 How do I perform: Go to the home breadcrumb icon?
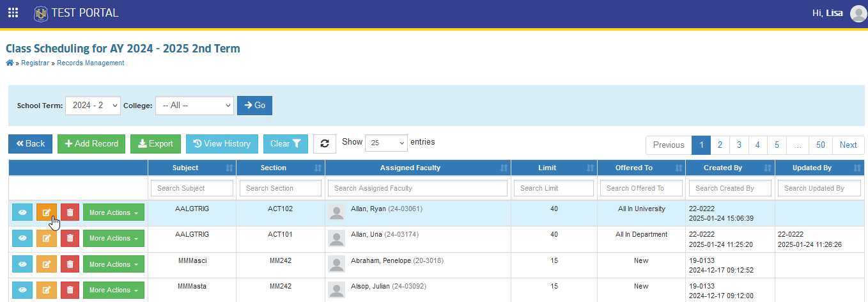pos(10,63)
